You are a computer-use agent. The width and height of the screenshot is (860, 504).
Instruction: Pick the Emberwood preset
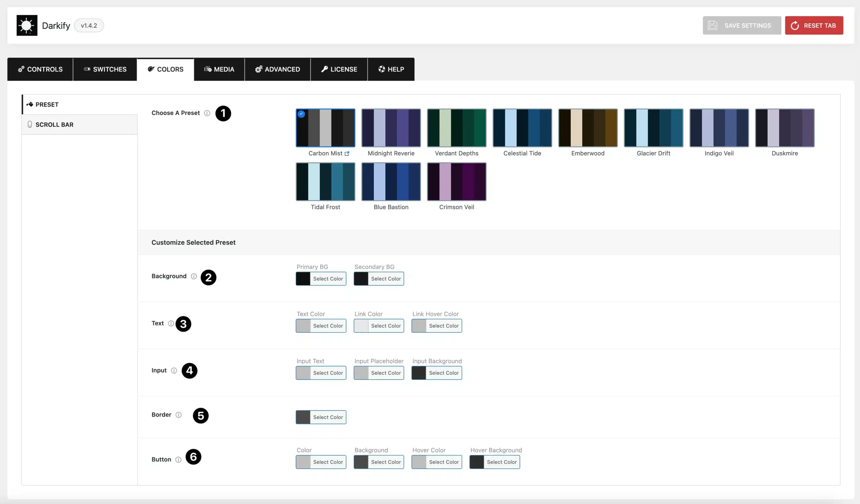click(588, 128)
